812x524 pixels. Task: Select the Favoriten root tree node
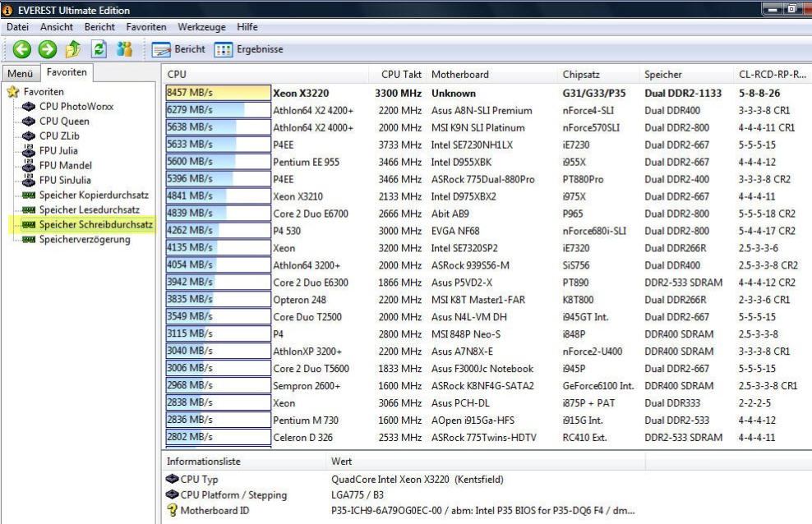tap(44, 92)
